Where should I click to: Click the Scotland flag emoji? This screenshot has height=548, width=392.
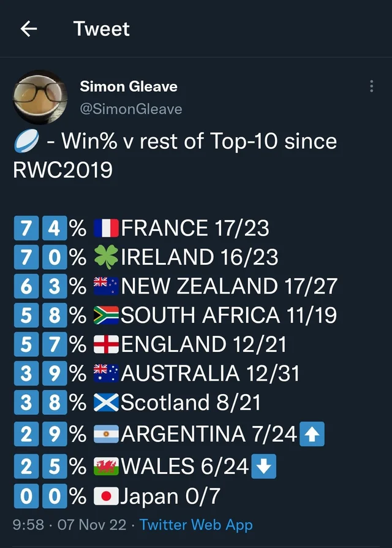tap(107, 403)
